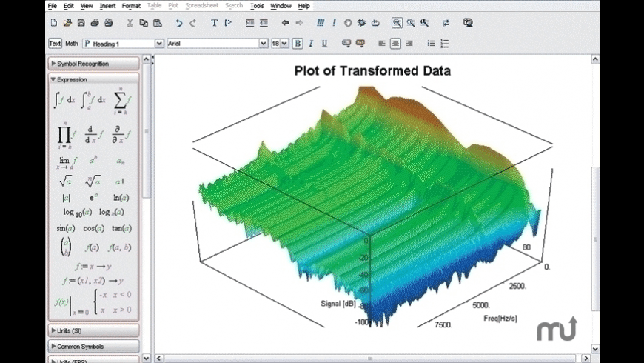Toggle Italic formatting button
This screenshot has width=644, height=363.
click(x=311, y=44)
